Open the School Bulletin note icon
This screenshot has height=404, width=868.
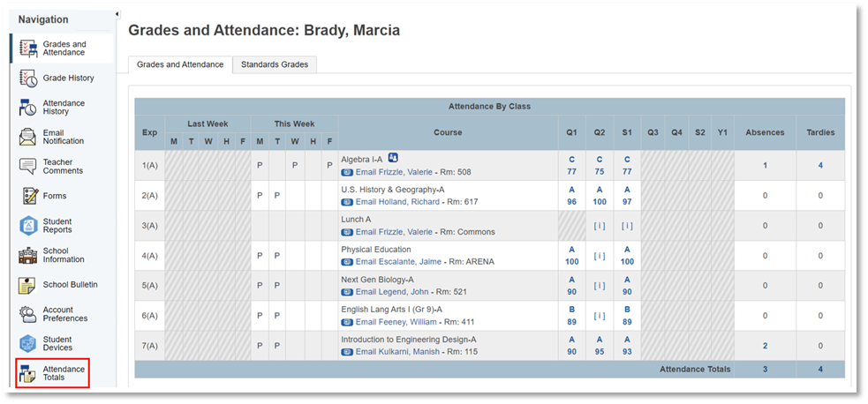27,285
